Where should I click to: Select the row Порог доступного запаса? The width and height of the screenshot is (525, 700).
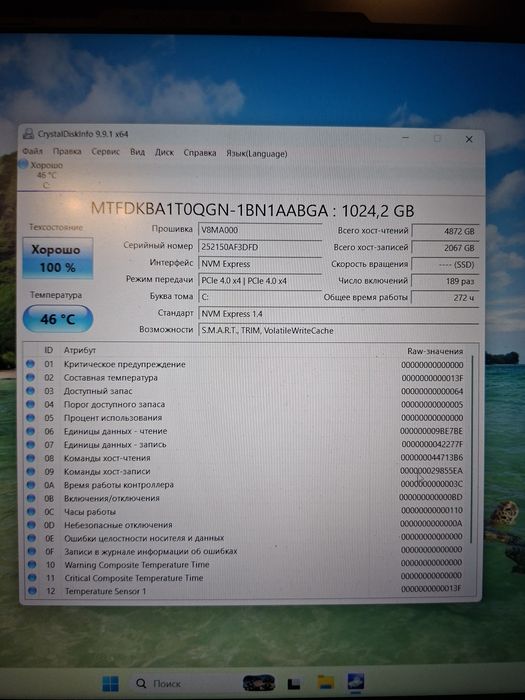(x=245, y=404)
